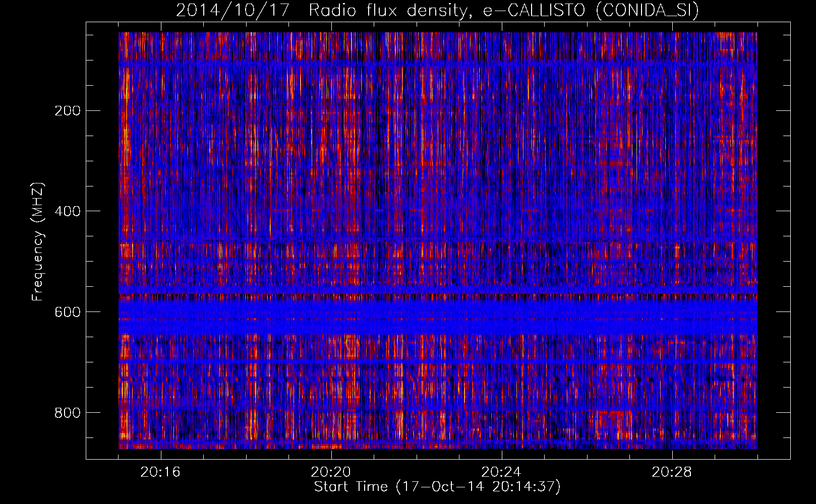Click the 20:16 time axis label
This screenshot has width=816, height=504.
tap(160, 472)
